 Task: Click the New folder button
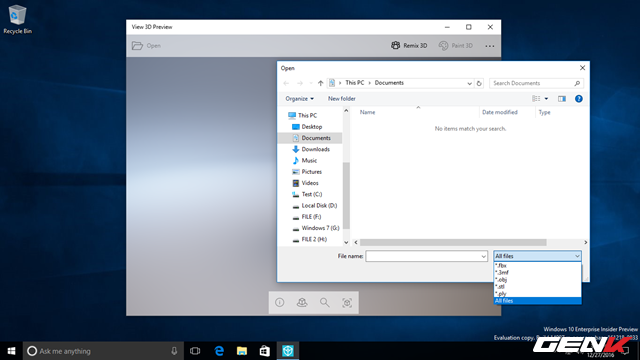(342, 99)
